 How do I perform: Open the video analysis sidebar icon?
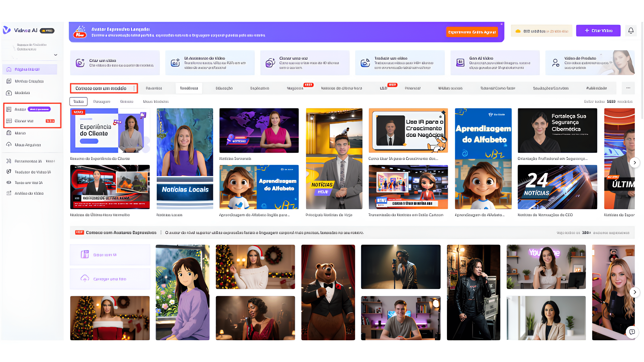coord(9,193)
